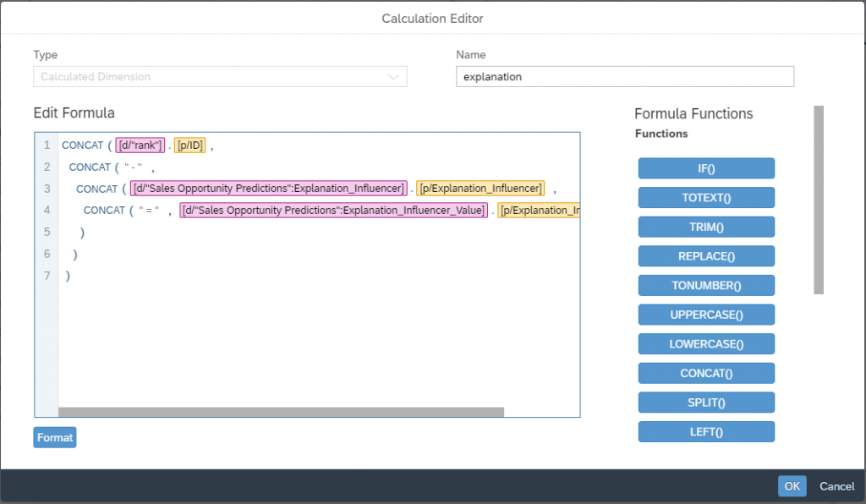Open the Type dropdown chevron
The height and width of the screenshot is (504, 866).
pos(393,77)
